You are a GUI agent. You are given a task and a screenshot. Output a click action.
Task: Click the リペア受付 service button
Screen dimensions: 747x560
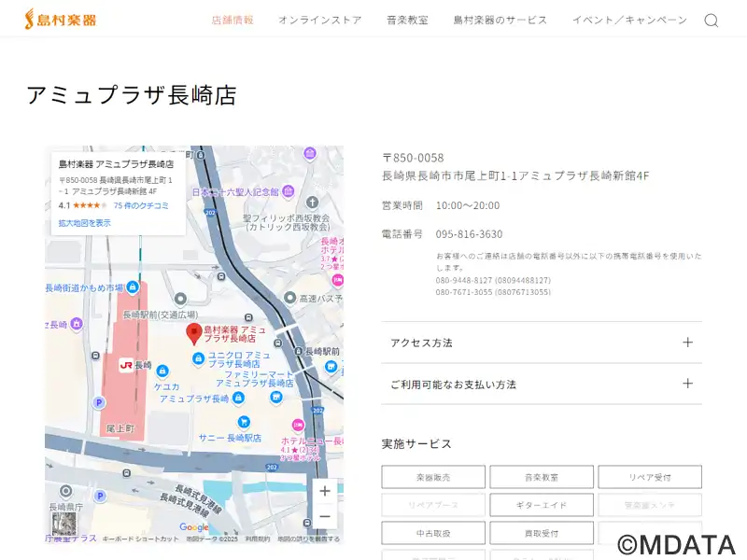click(650, 477)
